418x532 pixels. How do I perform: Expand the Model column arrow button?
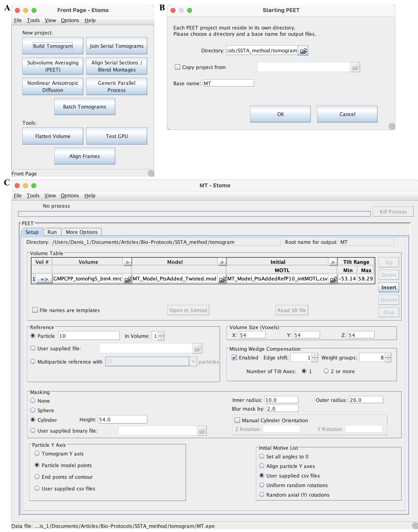(222, 262)
